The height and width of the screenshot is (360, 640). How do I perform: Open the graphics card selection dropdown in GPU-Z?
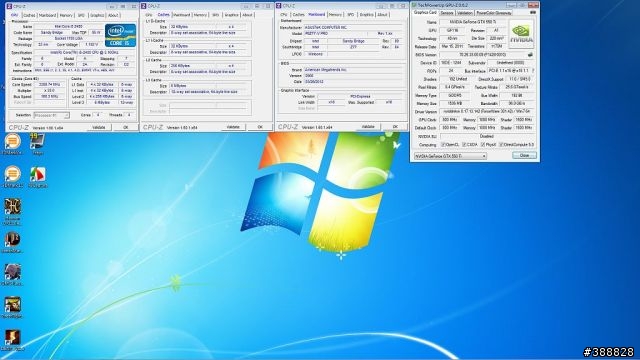pos(450,156)
